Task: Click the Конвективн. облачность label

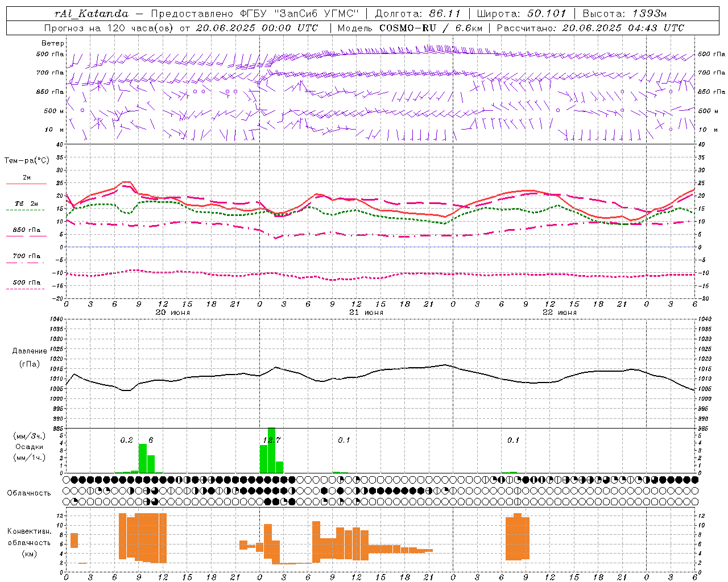Action: [x=29, y=537]
